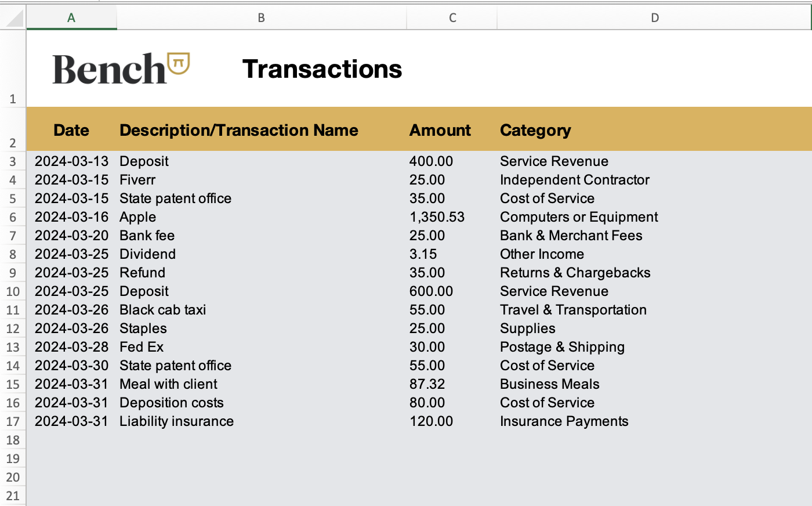Viewport: 812px width, 506px height.
Task: Click the Description/Transaction Name header cell
Action: tap(238, 130)
